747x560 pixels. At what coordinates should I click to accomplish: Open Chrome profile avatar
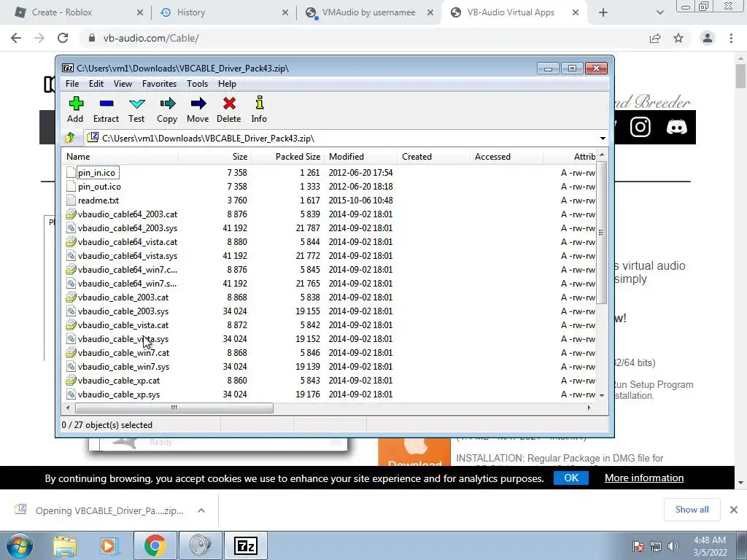coord(708,38)
